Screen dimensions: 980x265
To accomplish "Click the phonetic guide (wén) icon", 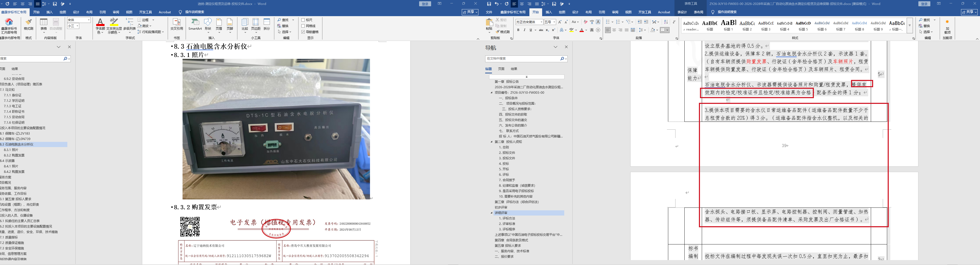I will coord(592,22).
